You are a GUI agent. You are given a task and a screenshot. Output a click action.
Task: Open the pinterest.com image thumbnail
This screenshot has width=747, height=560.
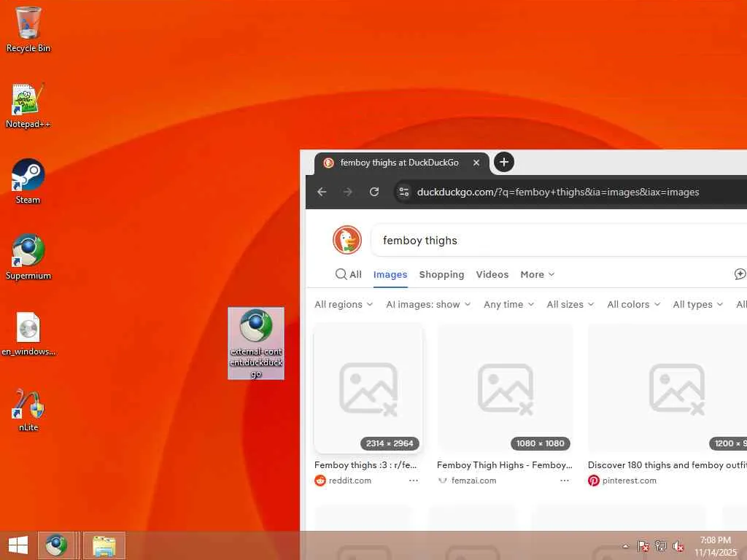click(667, 388)
